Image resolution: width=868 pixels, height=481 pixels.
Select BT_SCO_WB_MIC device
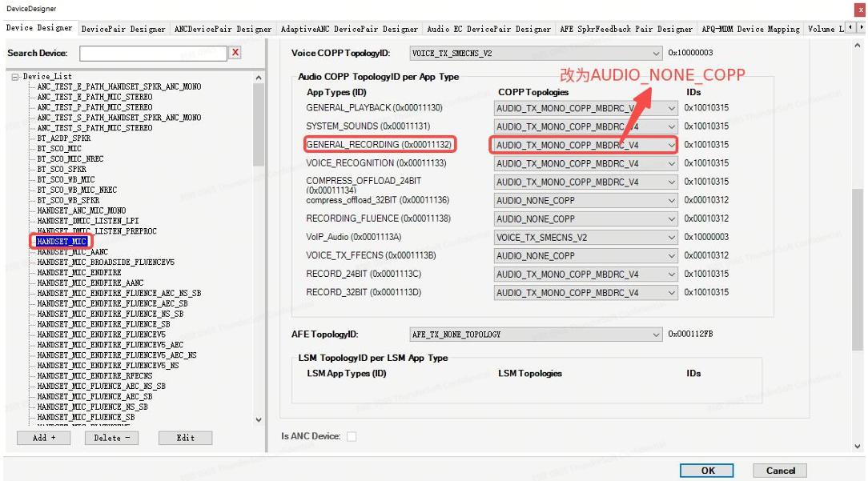coord(66,179)
